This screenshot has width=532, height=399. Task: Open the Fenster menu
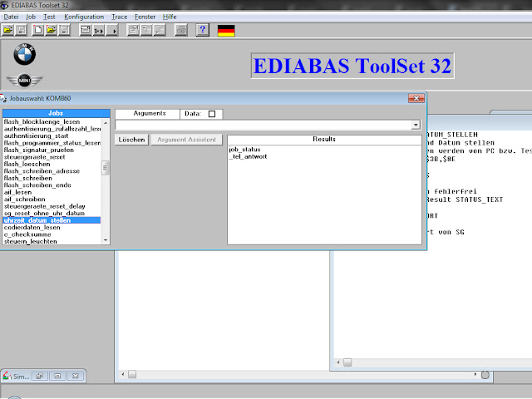145,17
